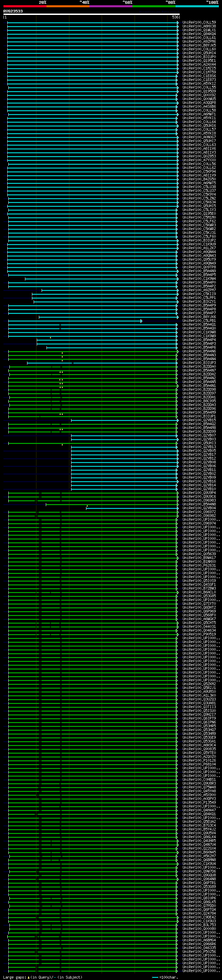Select label UniRef100_Q5EUA2
This screenshot has width=222, height=980.
pos(199,821)
